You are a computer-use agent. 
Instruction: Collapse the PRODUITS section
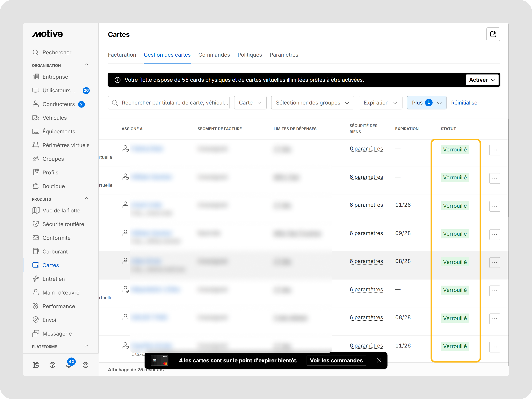pos(87,199)
